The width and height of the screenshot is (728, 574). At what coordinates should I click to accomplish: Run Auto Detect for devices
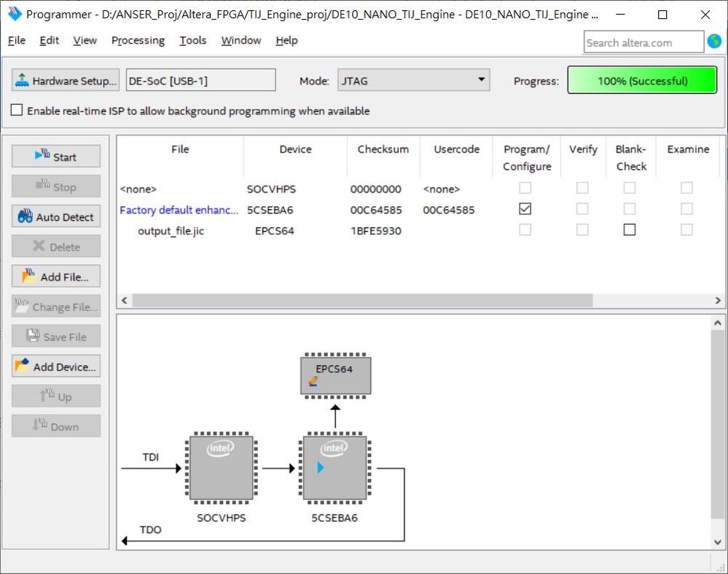(x=55, y=216)
